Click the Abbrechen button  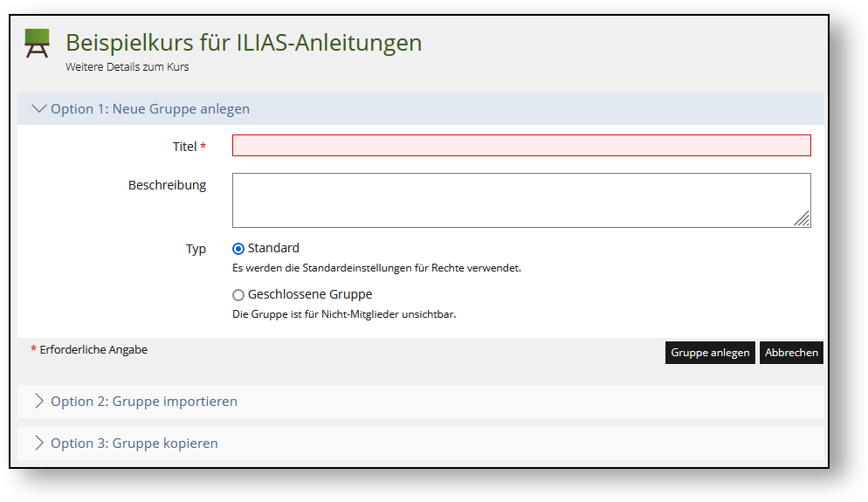pyautogui.click(x=792, y=353)
